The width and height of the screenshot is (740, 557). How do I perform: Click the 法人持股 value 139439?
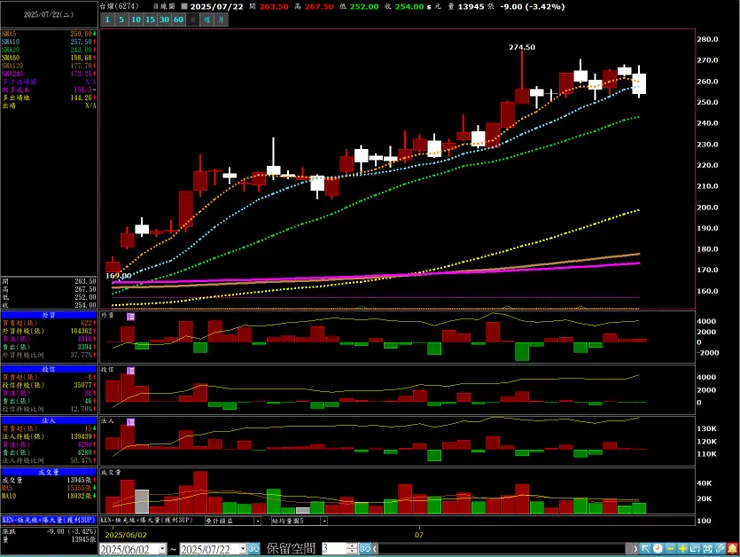pyautogui.click(x=81, y=437)
